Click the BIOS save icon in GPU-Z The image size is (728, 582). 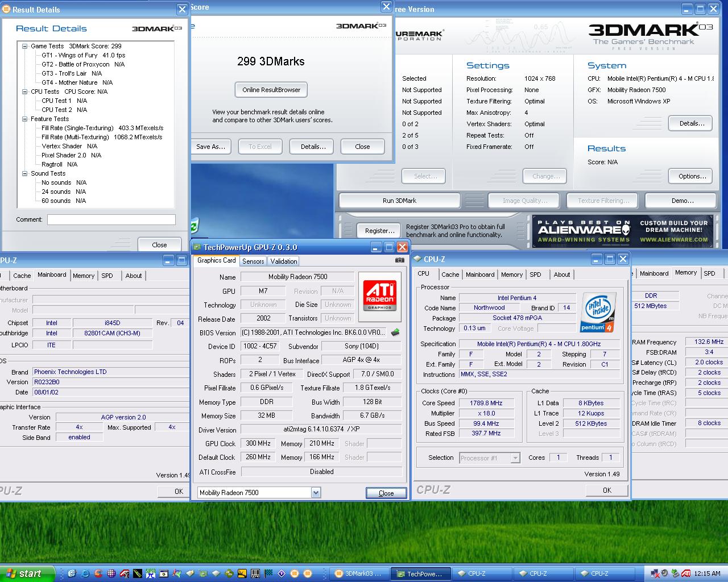coord(395,332)
